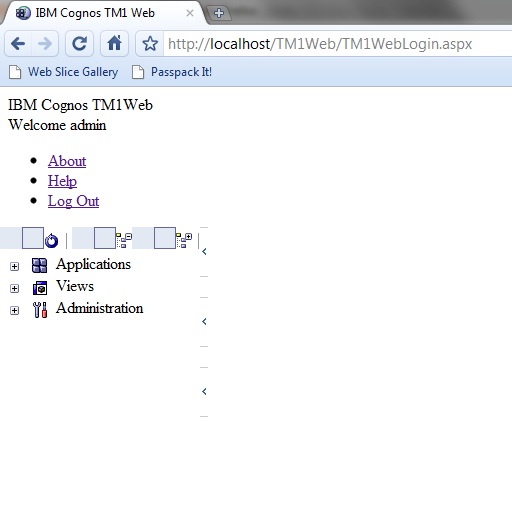512x509 pixels.
Task: Click the navigation tree refresh icon
Action: (51, 241)
